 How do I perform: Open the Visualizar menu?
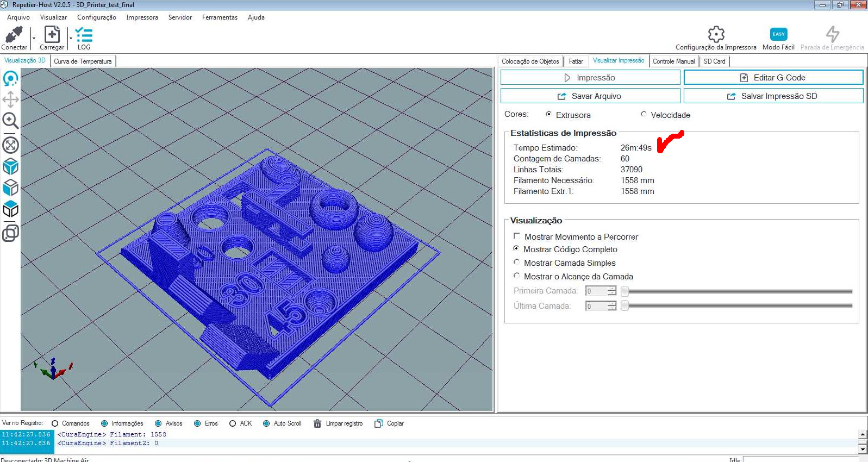pyautogui.click(x=53, y=17)
